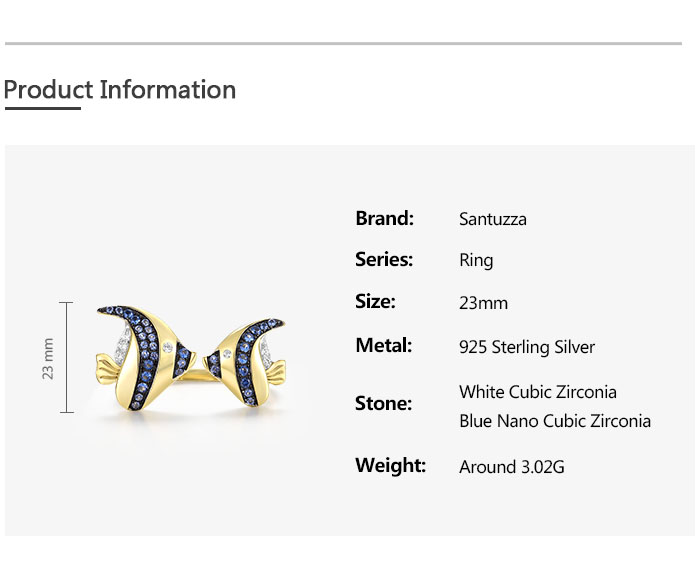Click the Product Information heading
Image resolution: width=700 pixels, height=588 pixels.
[x=120, y=90]
